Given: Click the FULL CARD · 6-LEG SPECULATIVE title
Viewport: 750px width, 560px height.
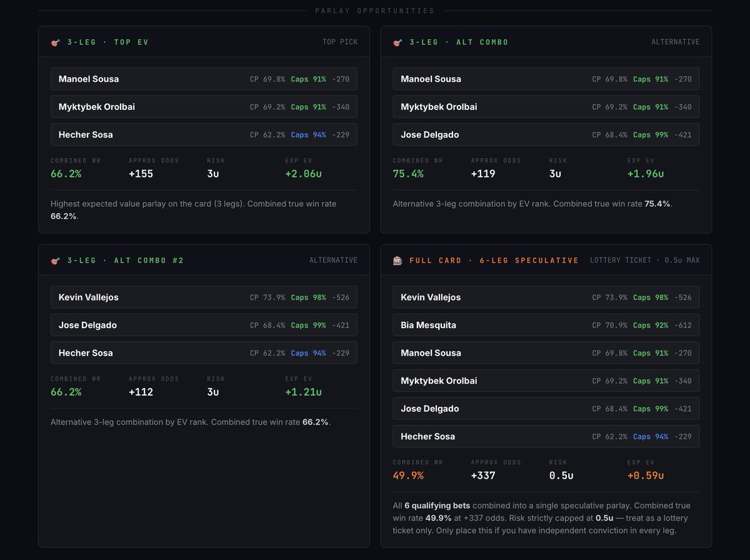Looking at the screenshot, I should (x=494, y=261).
